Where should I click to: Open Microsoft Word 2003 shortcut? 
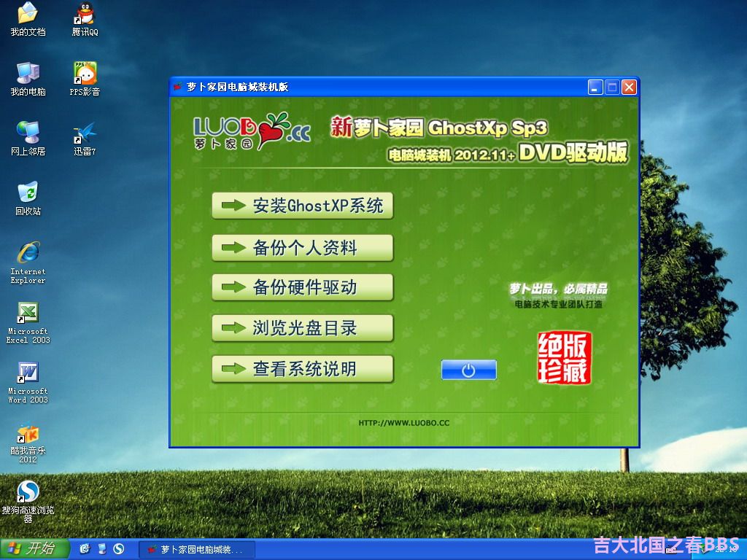[28, 373]
